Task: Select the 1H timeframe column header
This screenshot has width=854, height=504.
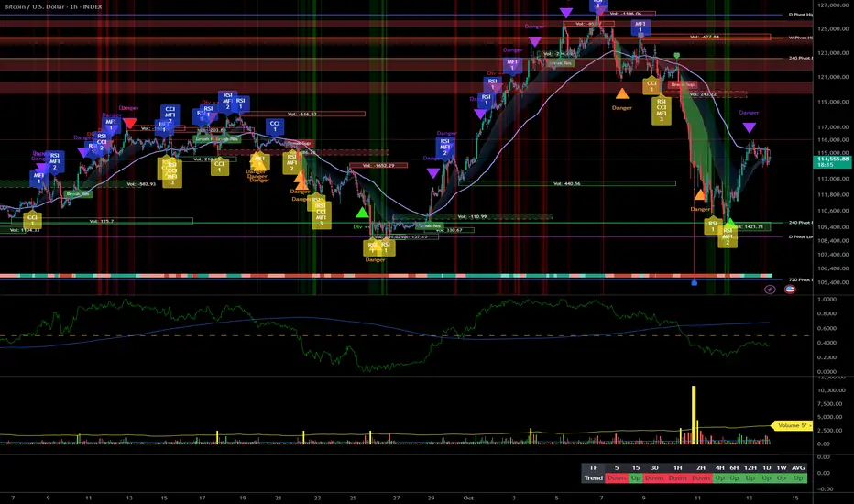Action: coord(677,467)
